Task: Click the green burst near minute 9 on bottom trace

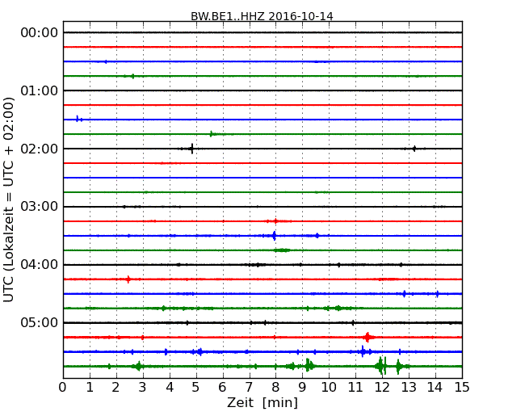Action: coord(309,365)
